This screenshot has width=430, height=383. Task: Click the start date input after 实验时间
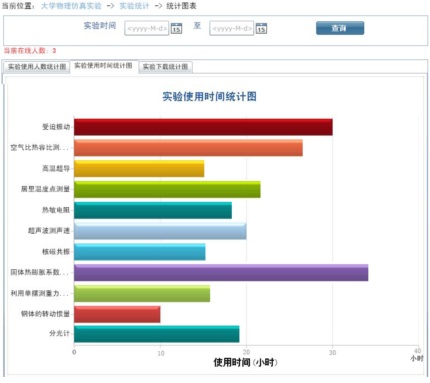coord(147,28)
